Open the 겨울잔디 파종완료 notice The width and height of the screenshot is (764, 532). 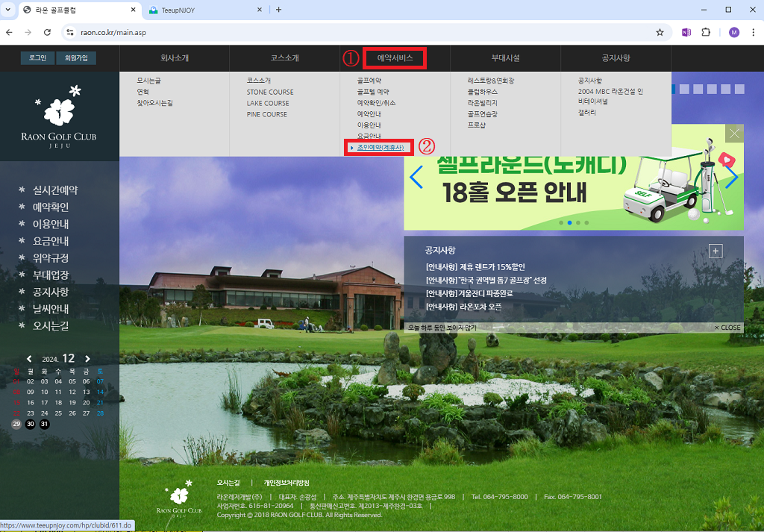point(469,293)
